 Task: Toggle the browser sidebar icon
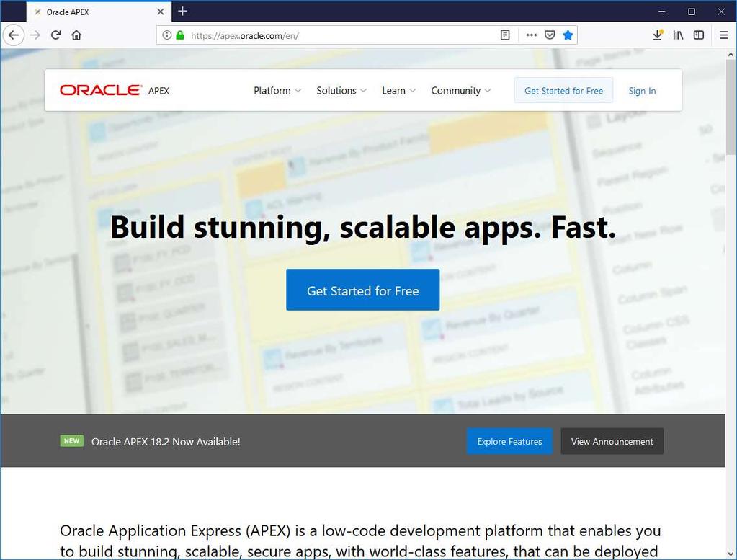pos(699,35)
